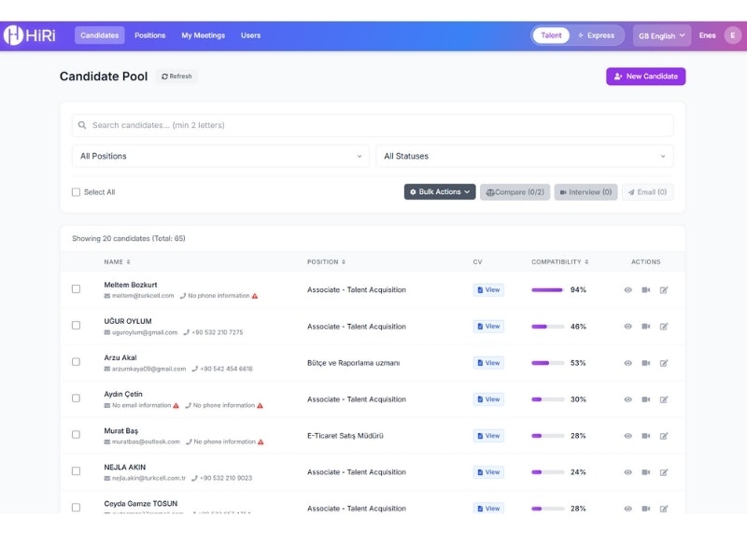Image resolution: width=747 pixels, height=560 pixels.
Task: Click the New Candidate button
Action: [645, 76]
